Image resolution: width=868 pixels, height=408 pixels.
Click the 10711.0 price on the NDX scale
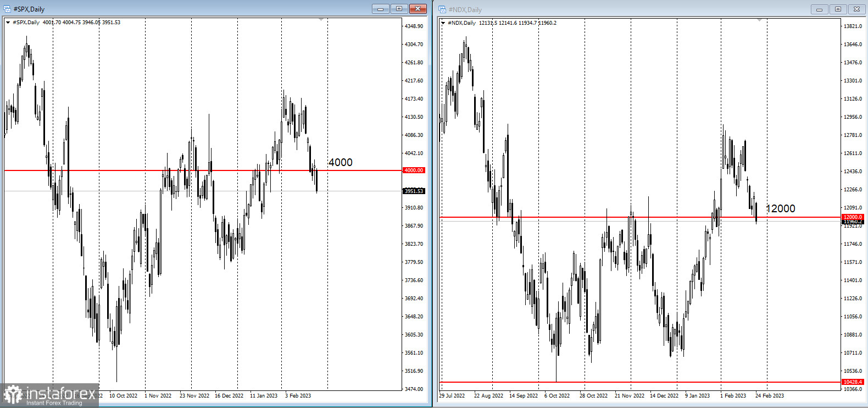click(x=853, y=353)
